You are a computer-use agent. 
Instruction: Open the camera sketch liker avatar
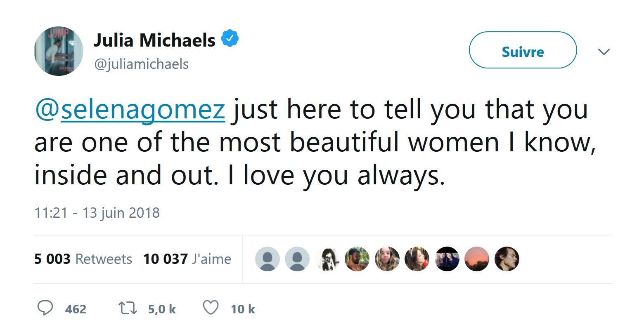click(327, 259)
